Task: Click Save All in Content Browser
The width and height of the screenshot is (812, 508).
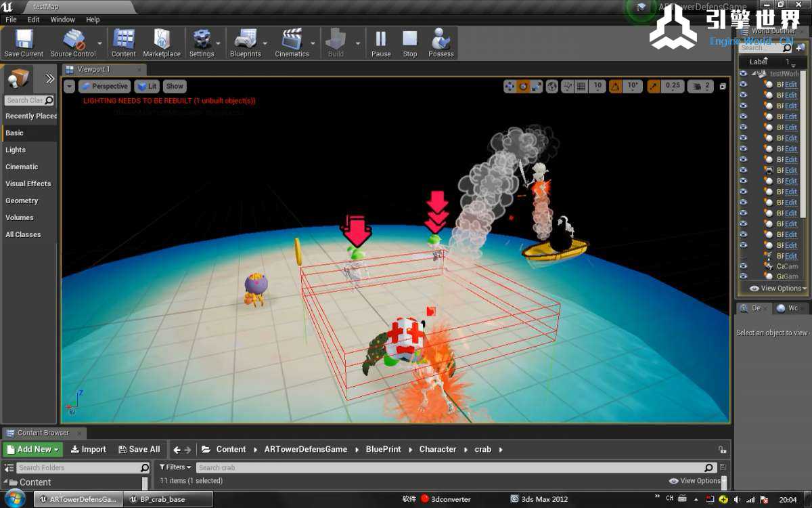Action: coord(139,449)
